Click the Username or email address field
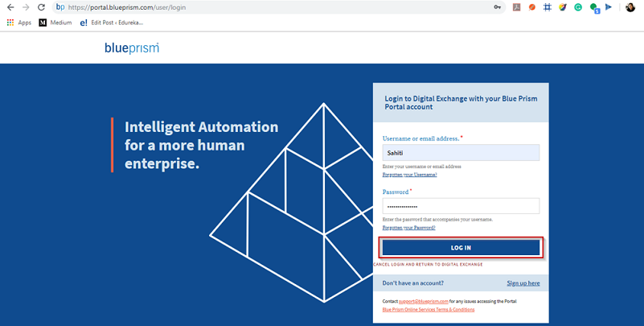The height and width of the screenshot is (326, 644). click(461, 152)
